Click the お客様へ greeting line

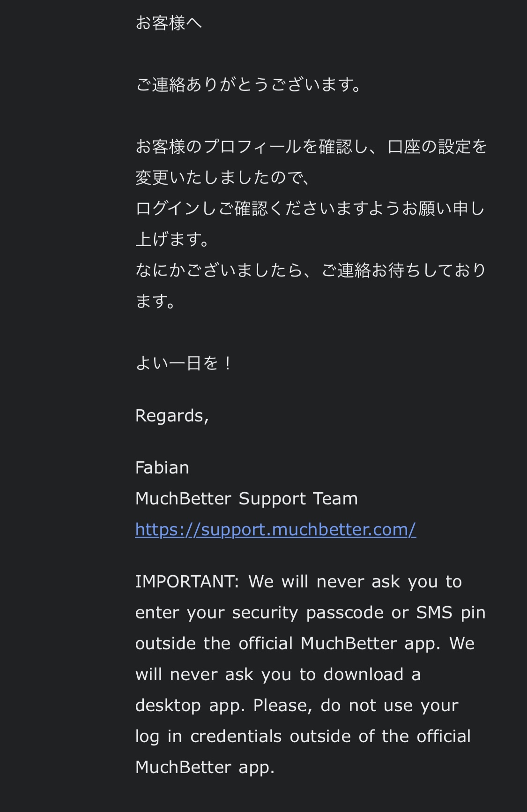[169, 23]
